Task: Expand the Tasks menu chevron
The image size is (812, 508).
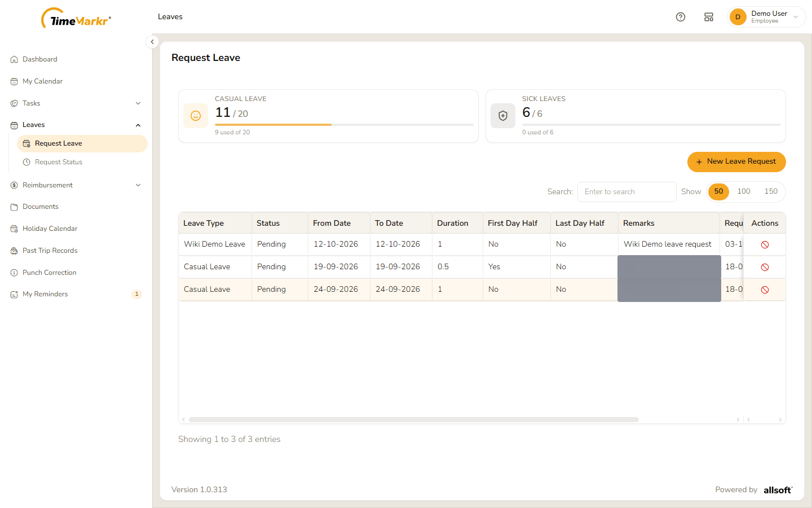Action: pyautogui.click(x=138, y=103)
